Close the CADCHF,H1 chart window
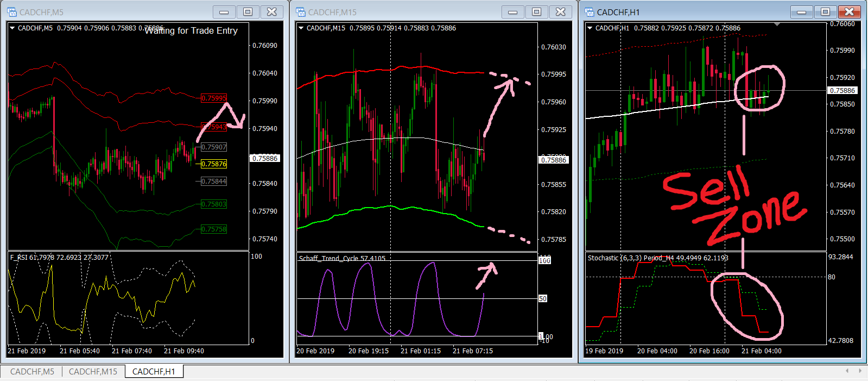 tap(850, 12)
